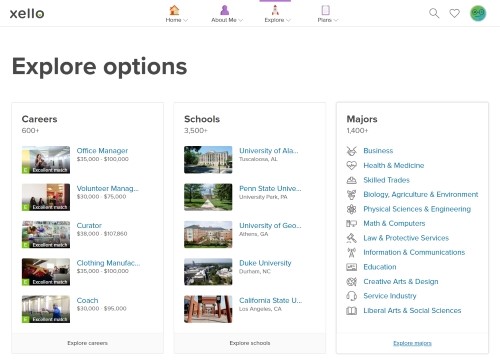Select the Home menu label
The image size is (500, 360).
[173, 20]
